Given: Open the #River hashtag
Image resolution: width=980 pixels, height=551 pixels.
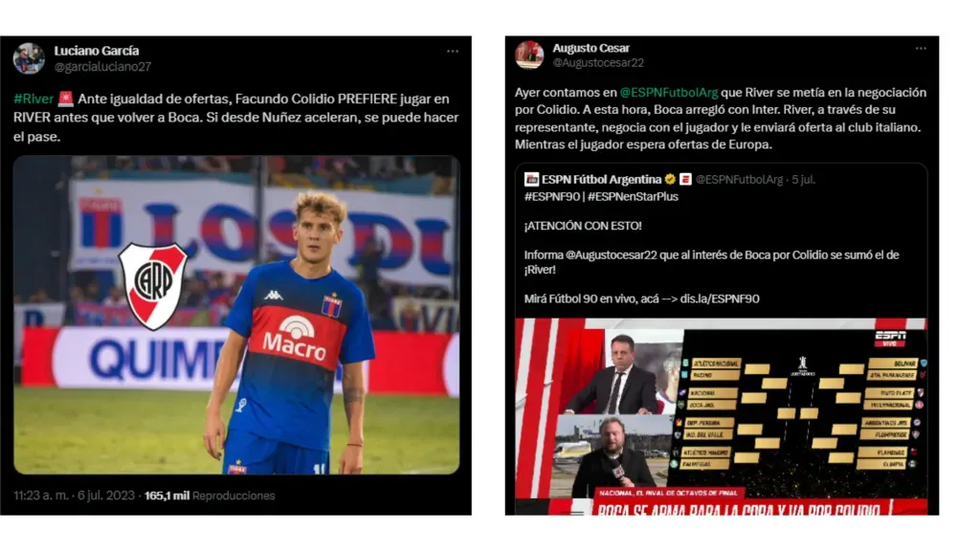Looking at the screenshot, I should (33, 99).
